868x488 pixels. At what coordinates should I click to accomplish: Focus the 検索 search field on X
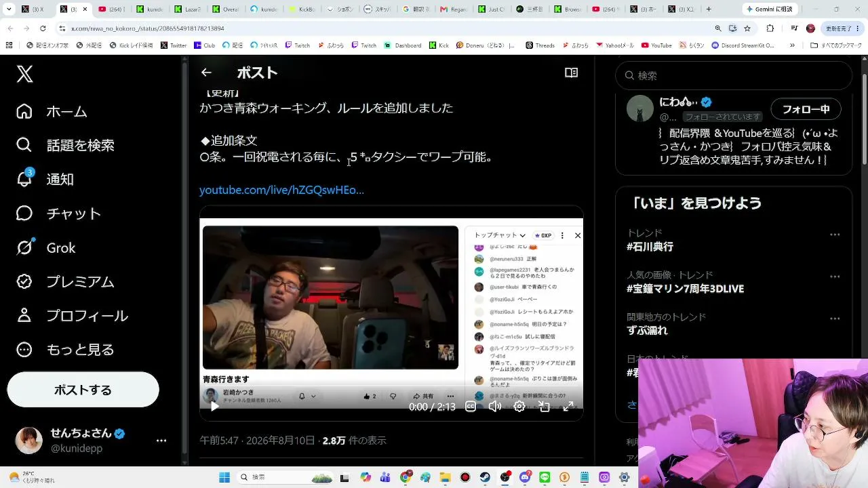[x=734, y=75]
